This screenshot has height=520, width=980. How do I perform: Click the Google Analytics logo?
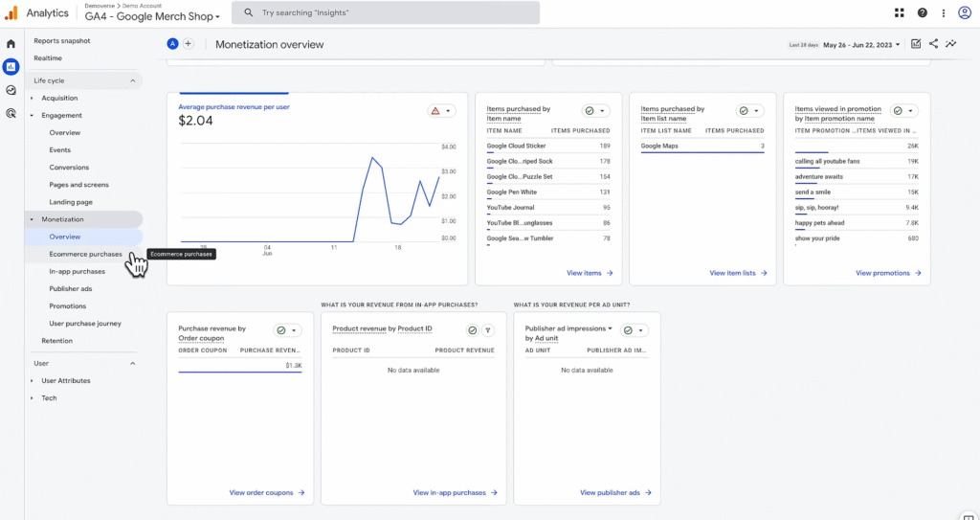click(11, 12)
